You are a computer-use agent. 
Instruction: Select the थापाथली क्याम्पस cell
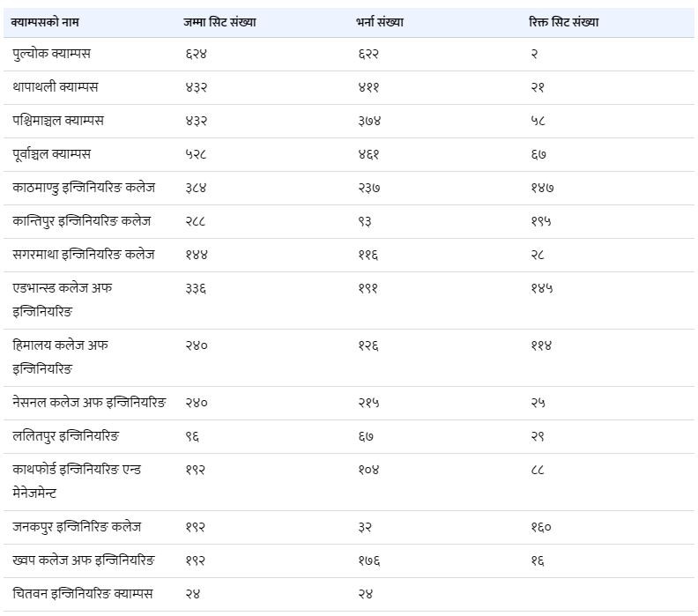tap(56, 87)
